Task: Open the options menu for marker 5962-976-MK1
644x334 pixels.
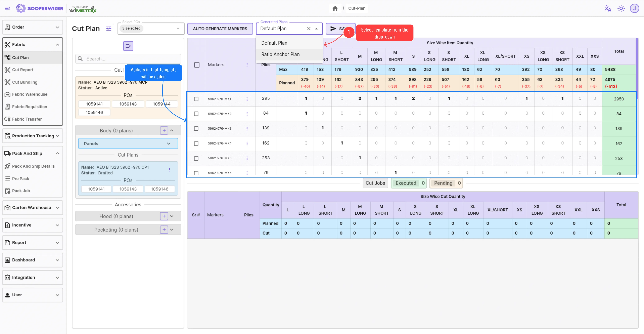Action: tap(247, 99)
